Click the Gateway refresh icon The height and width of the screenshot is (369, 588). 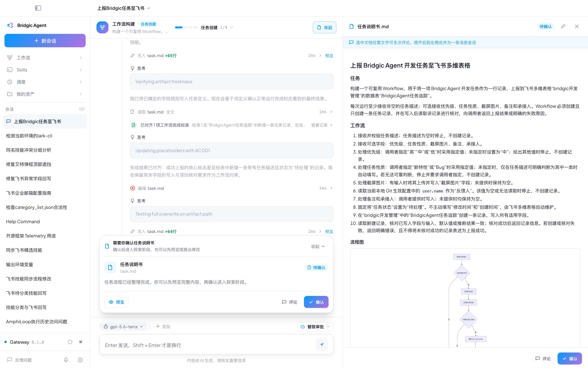click(70, 342)
